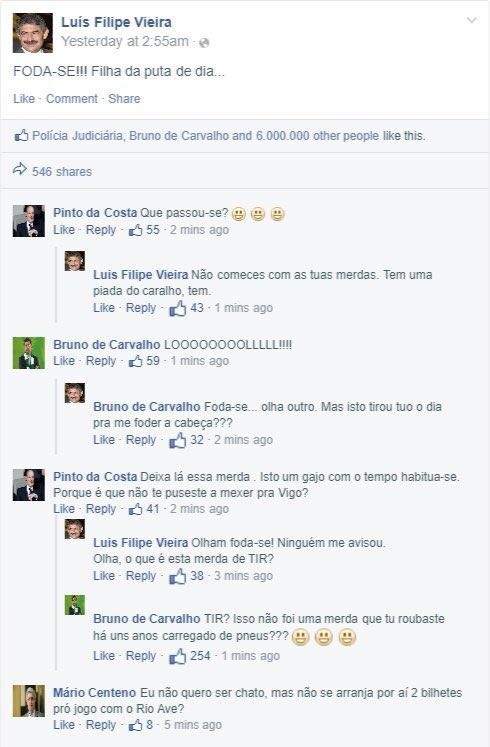Viewport: 490px width, 747px height.
Task: Click the thumbs-up icon showing 55 likes
Action: (136, 230)
